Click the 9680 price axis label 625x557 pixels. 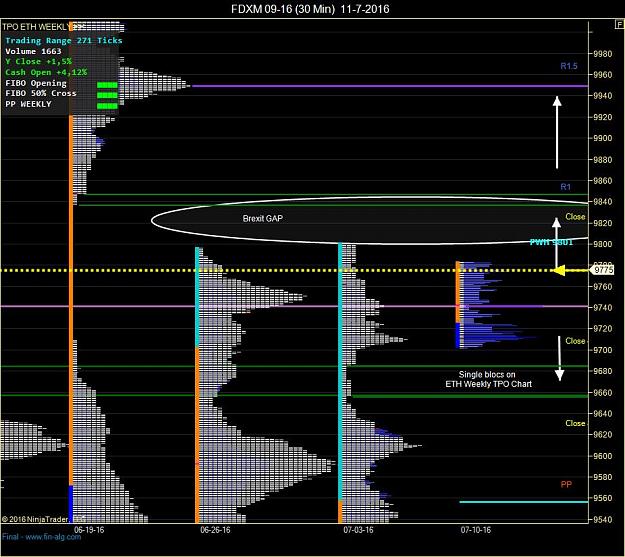coord(603,371)
